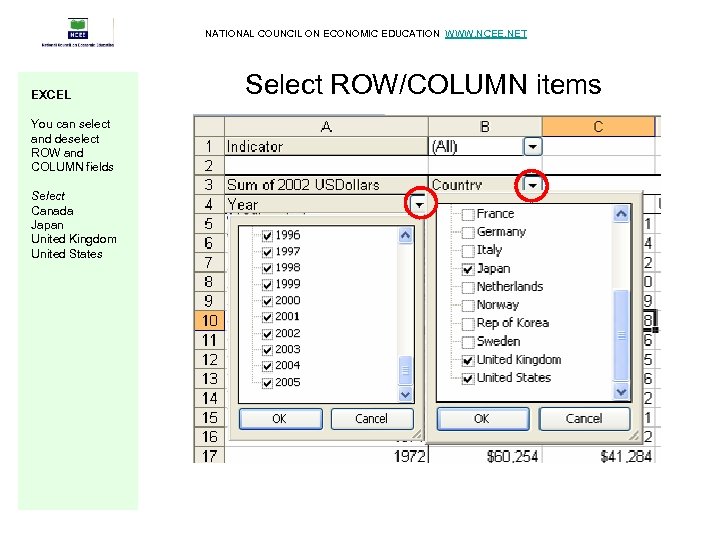Select row 1 header
The image size is (720, 540).
209,146
